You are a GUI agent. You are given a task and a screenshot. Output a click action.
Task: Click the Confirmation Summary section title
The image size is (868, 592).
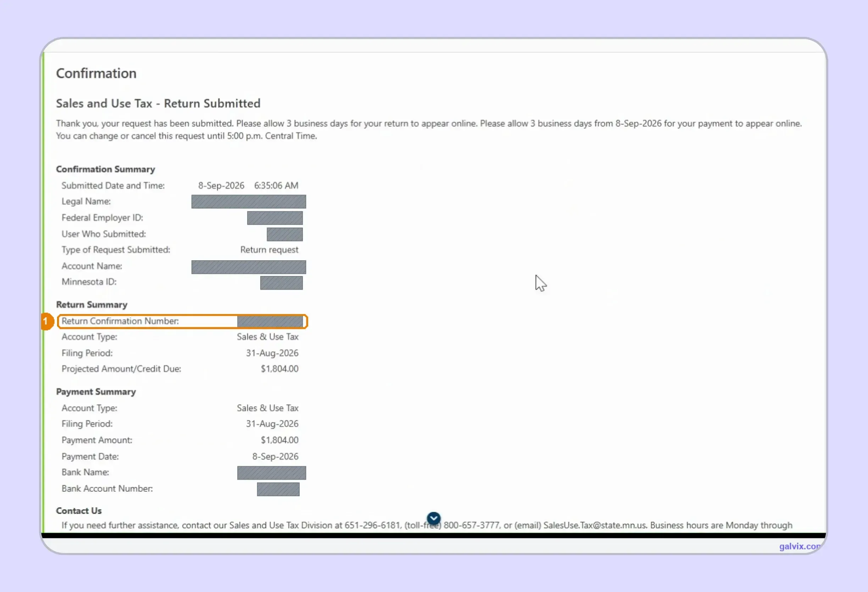point(106,169)
